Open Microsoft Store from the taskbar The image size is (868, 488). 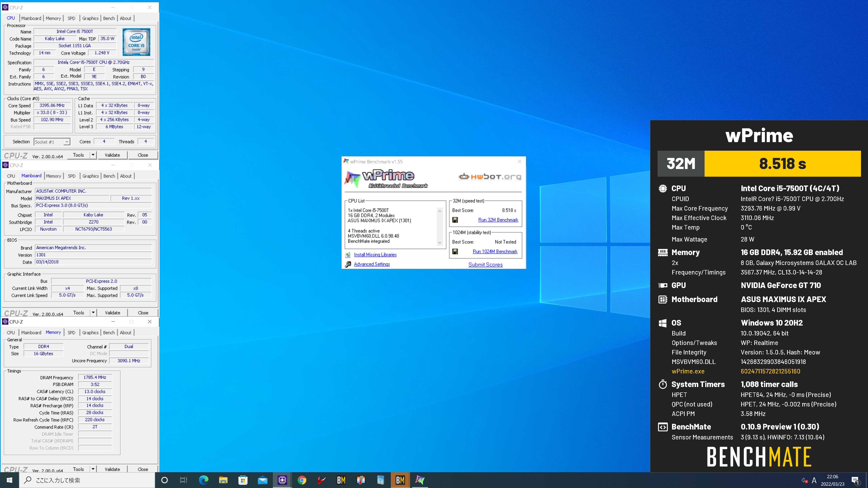(243, 480)
